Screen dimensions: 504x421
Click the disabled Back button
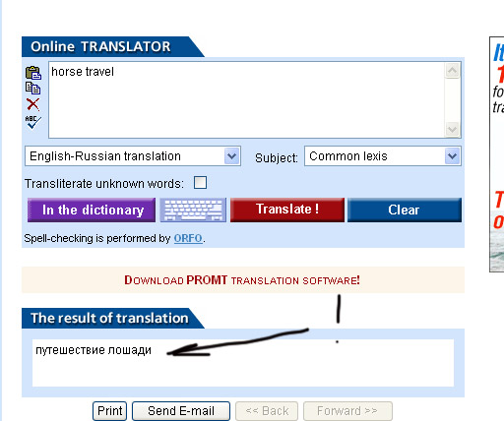(267, 411)
